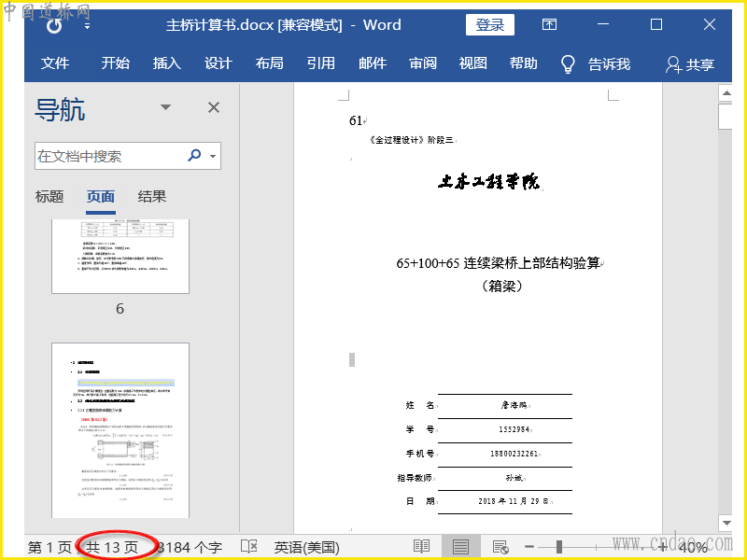Open the search options dropdown arrow

coord(214,156)
